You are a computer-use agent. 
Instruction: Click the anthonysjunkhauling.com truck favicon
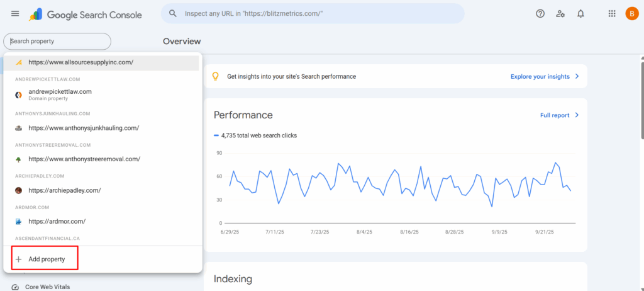(18, 128)
